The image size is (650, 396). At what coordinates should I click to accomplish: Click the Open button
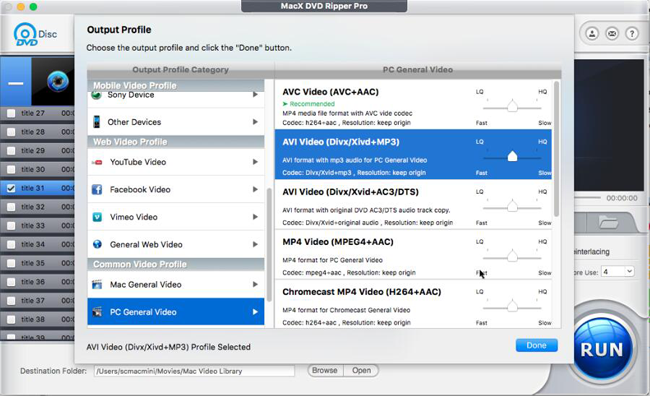point(361,370)
